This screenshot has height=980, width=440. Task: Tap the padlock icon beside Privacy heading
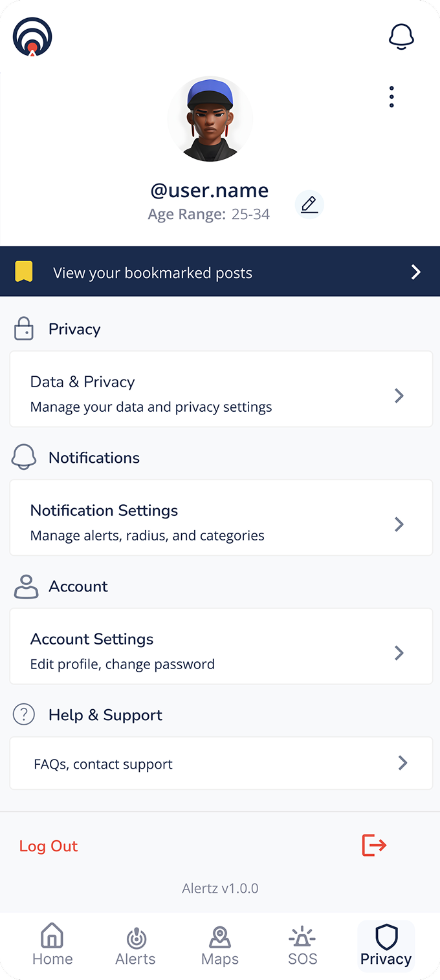coord(24,328)
